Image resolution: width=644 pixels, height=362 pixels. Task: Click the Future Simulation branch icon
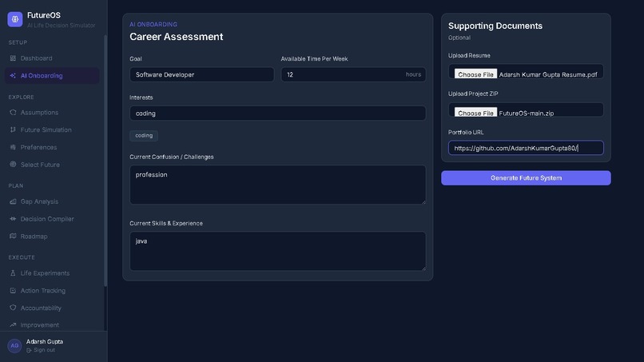tap(13, 129)
